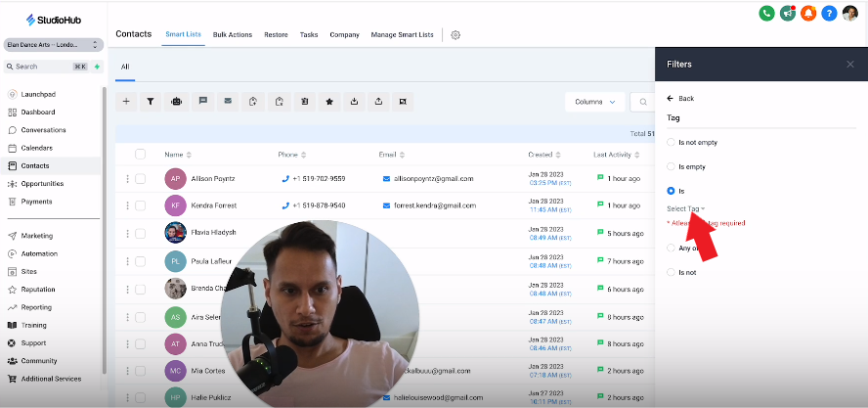The width and height of the screenshot is (868, 408).
Task: Select the 'Is' radio option
Action: point(671,191)
